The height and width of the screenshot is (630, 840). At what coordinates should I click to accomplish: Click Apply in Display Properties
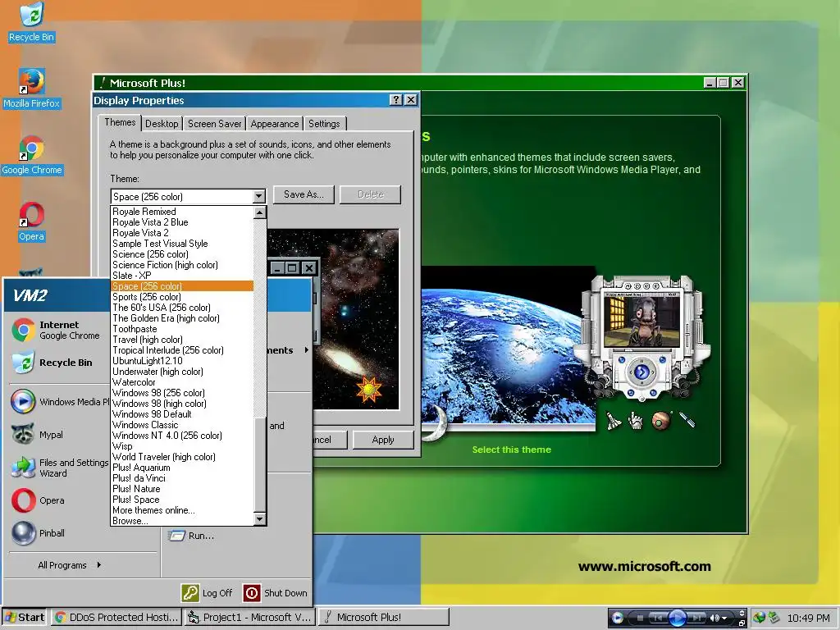382,440
